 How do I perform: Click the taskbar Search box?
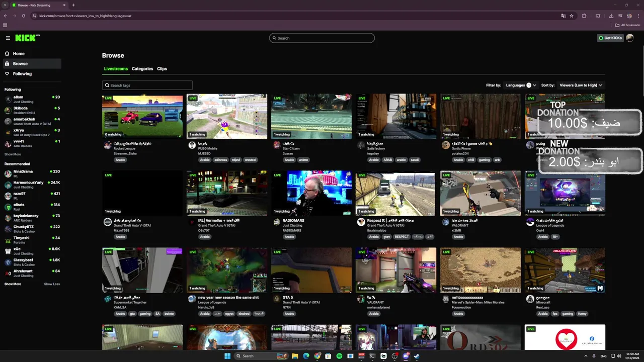(262, 356)
